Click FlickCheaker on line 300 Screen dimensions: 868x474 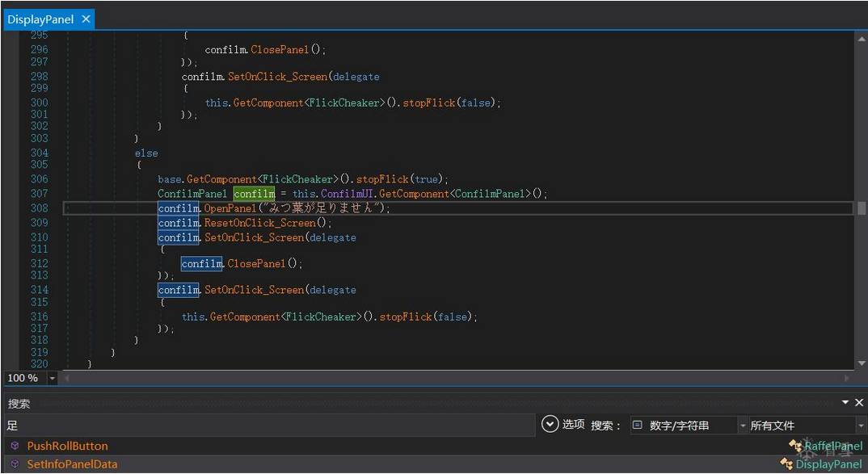point(345,103)
